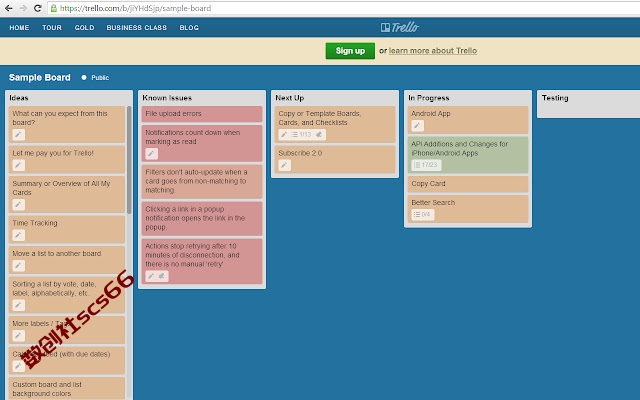The image size is (640, 400).
Task: Click the pencil icon on the 'Time Tracking' card
Action: (x=18, y=235)
